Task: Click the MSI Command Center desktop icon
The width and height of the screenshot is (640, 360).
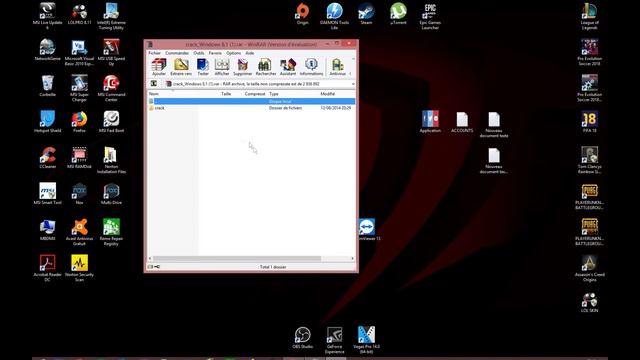Action: (x=111, y=88)
